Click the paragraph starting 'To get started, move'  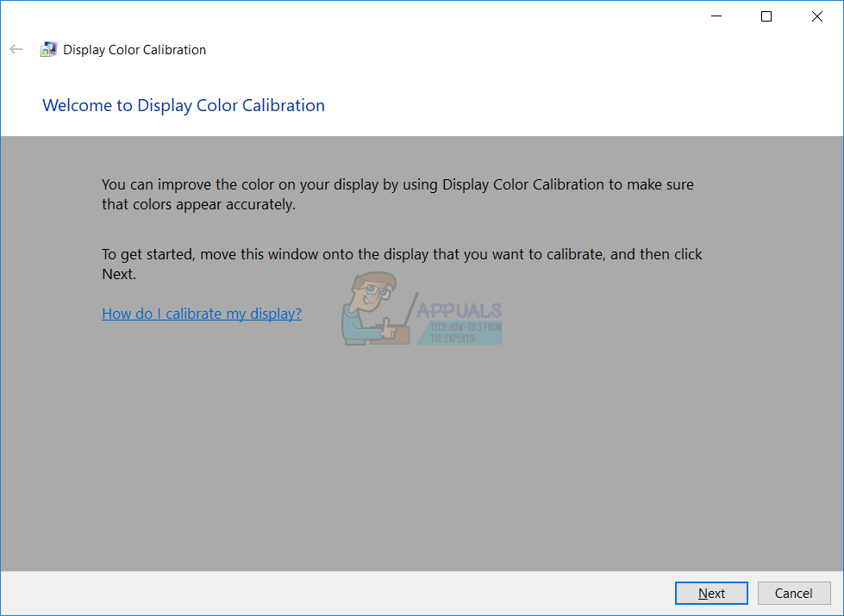(x=402, y=264)
